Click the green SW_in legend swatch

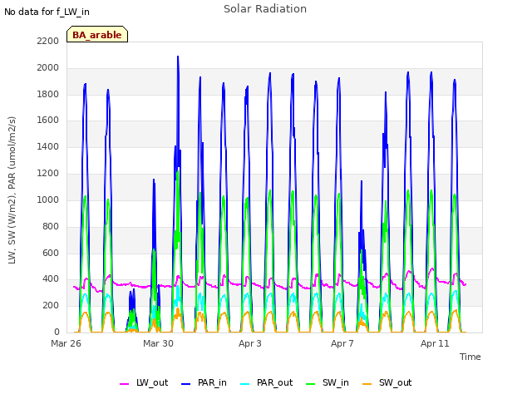tap(310, 384)
